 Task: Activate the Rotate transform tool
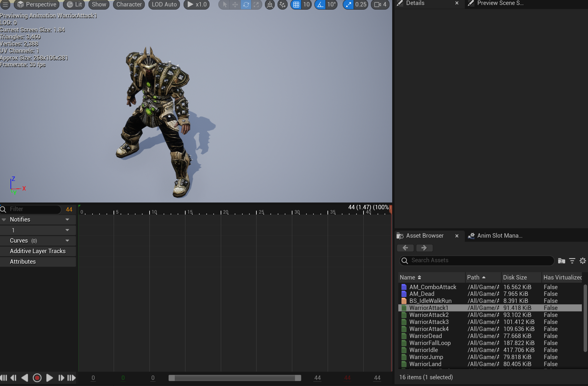coord(246,5)
